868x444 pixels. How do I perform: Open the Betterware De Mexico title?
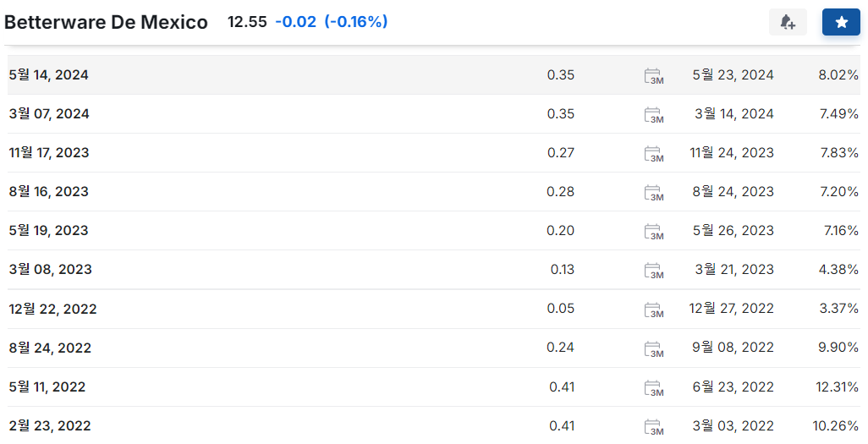106,23
